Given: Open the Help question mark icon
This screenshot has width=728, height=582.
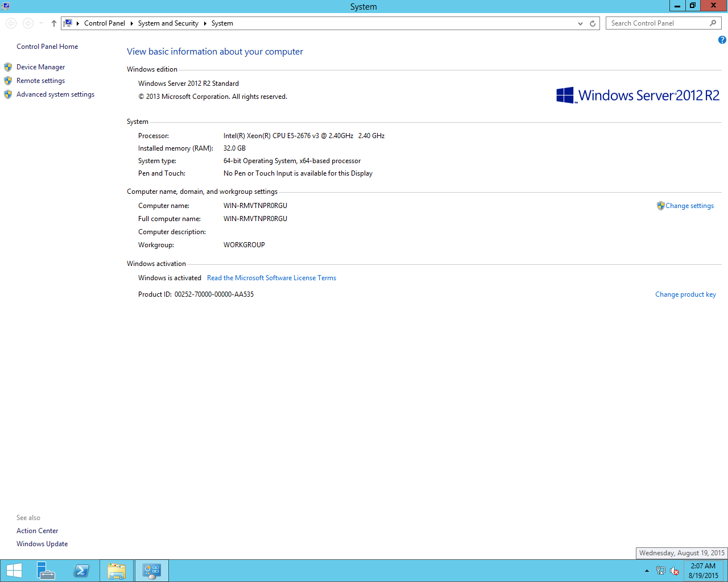Looking at the screenshot, I should pyautogui.click(x=722, y=40).
